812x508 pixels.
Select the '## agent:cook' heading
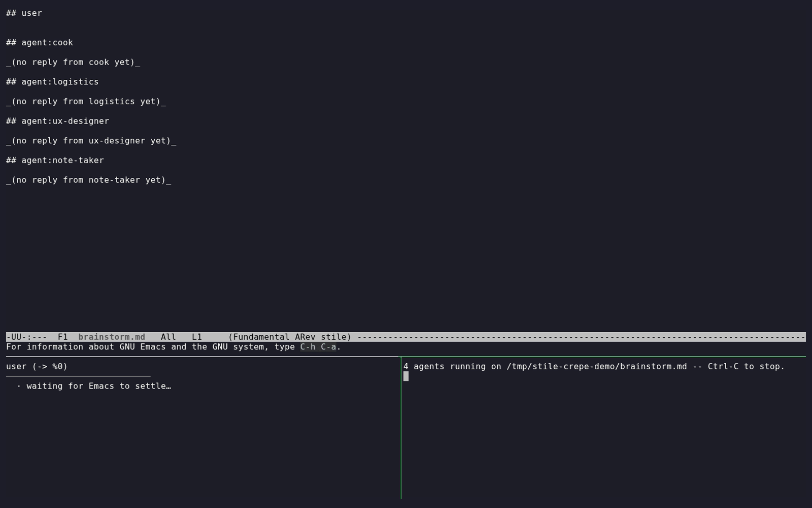click(x=40, y=43)
